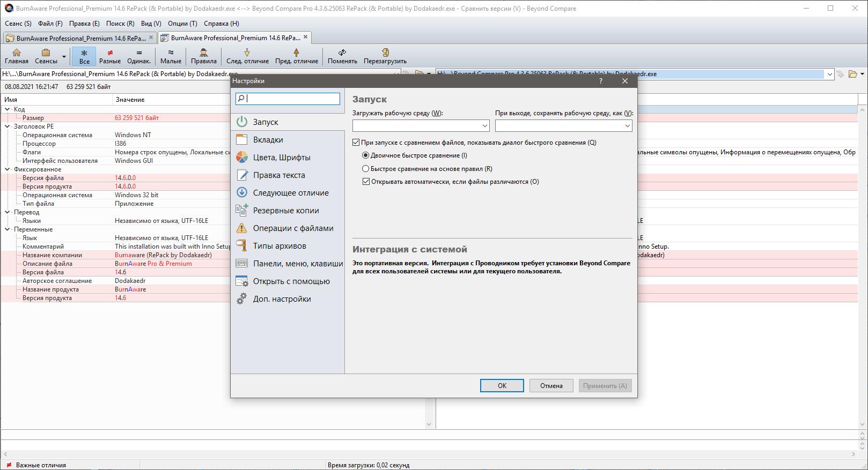Open the Файл (F) menu
Viewport: 868px width, 470px height.
point(50,24)
